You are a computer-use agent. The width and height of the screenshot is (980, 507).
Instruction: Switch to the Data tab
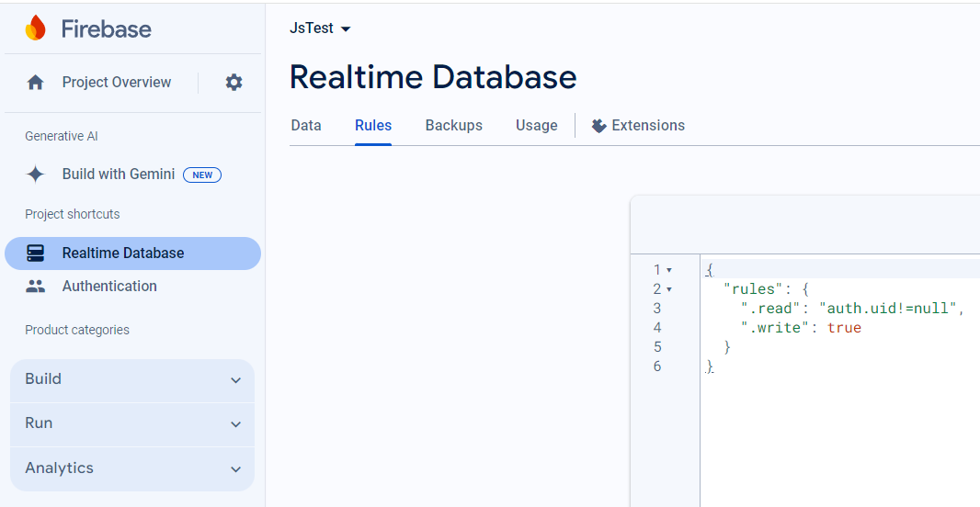pos(306,126)
